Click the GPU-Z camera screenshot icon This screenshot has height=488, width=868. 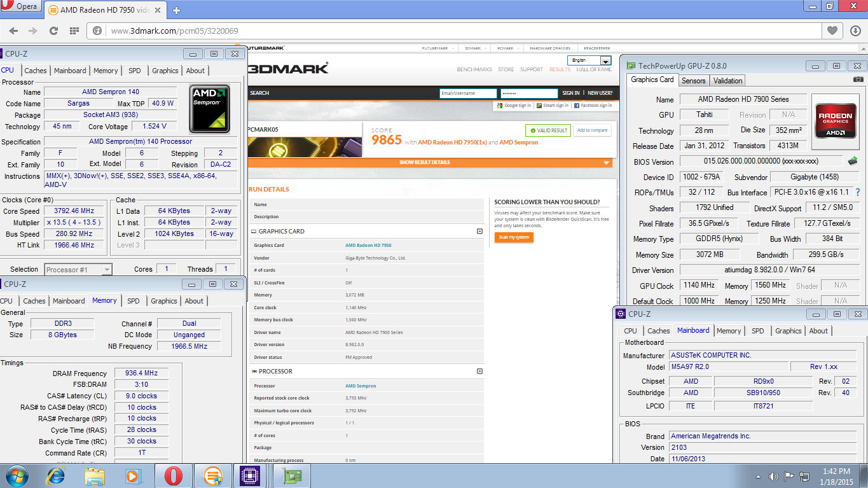(858, 80)
